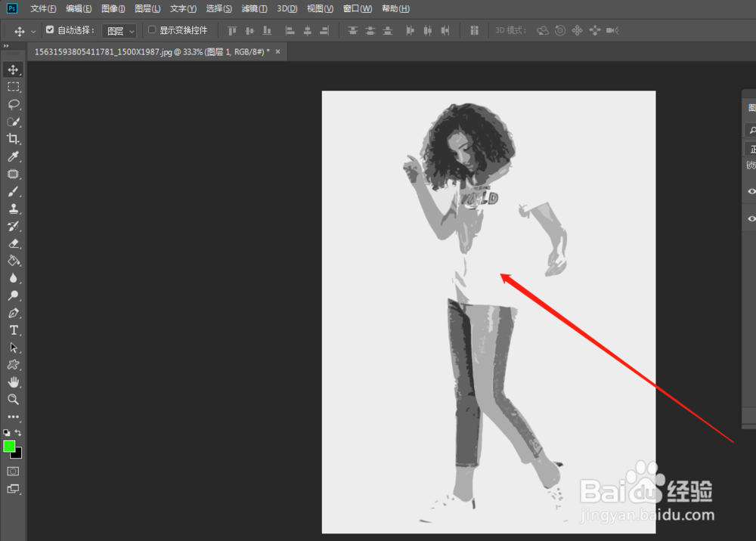This screenshot has height=541, width=756.
Task: Click the green foreground color swatch
Action: (x=9, y=447)
